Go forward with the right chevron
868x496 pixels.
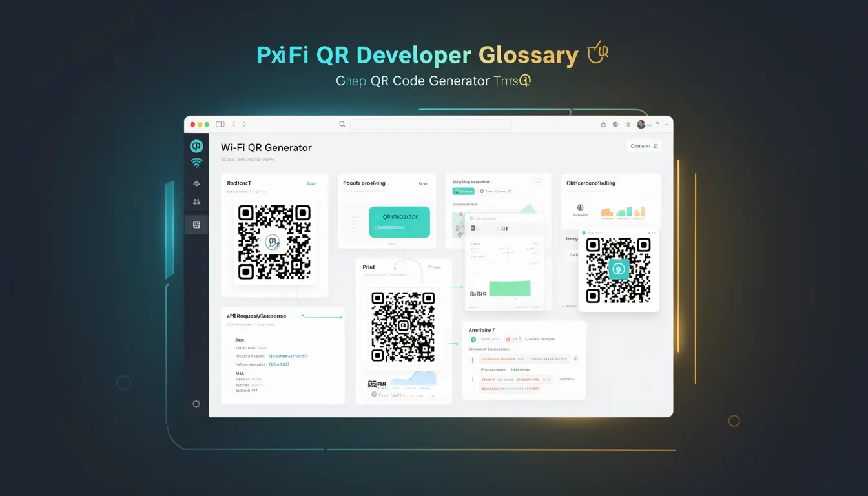coord(244,124)
